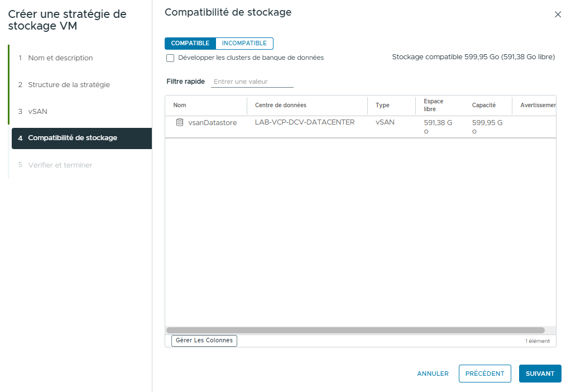Click ANNULER to cancel the wizard
The width and height of the screenshot is (571, 392).
click(432, 374)
